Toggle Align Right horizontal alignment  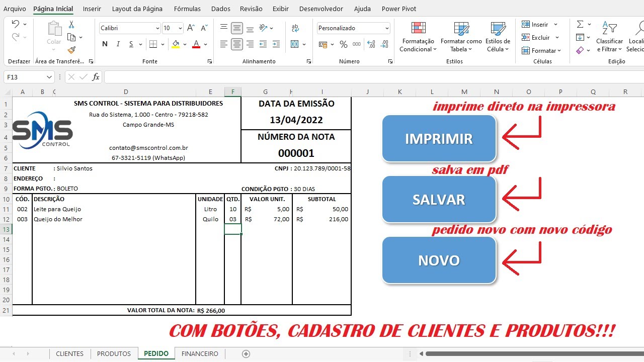(x=250, y=44)
